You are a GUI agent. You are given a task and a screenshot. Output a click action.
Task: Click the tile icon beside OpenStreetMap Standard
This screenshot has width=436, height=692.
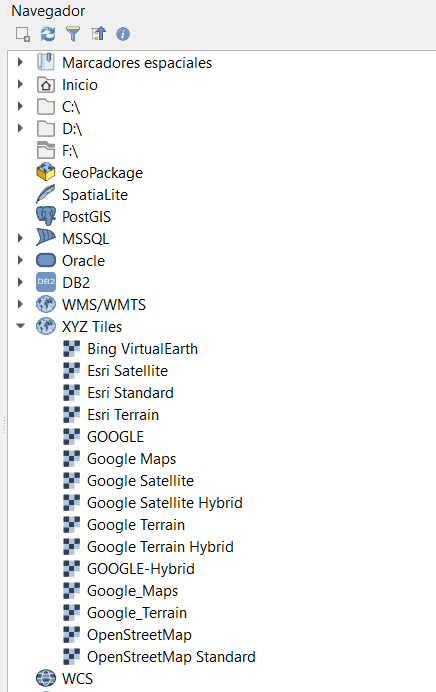(x=71, y=657)
